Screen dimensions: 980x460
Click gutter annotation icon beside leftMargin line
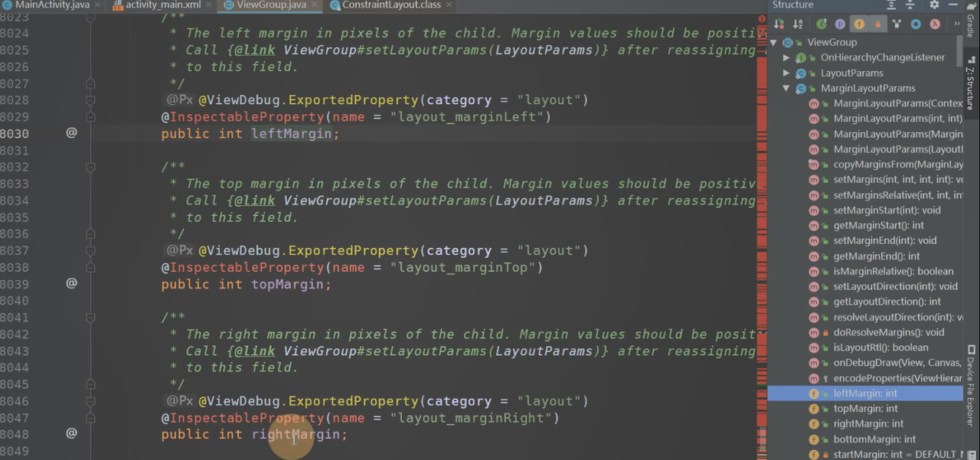pos(71,133)
